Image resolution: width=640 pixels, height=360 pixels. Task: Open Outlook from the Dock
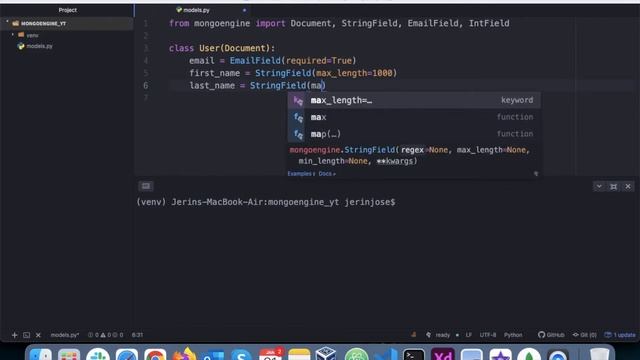coord(213,354)
